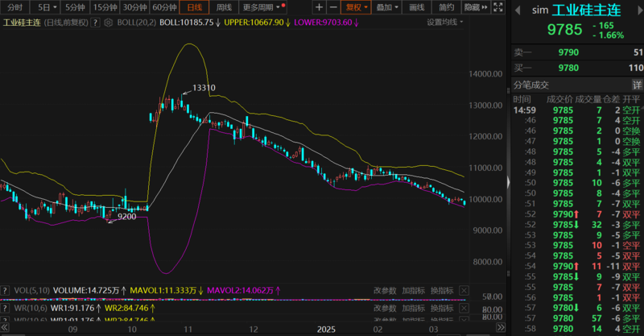Click 改参数 in the VOL panel
The image size is (644, 336).
pyautogui.click(x=385, y=290)
